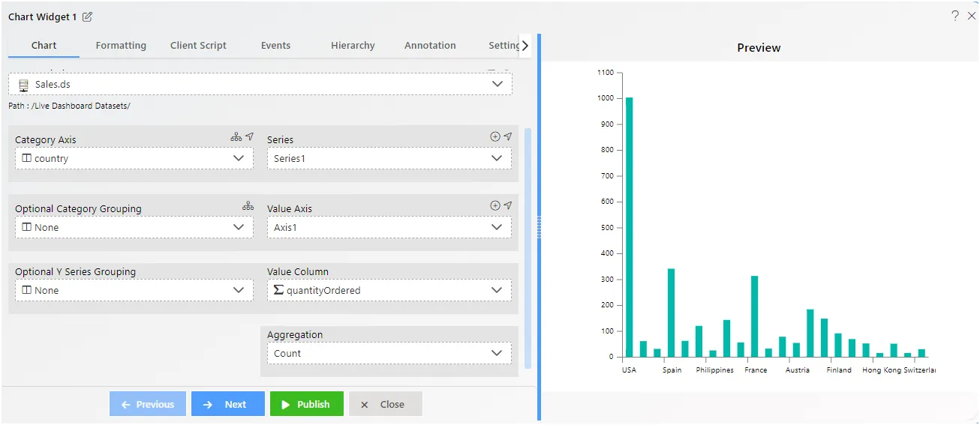Viewport: 980px width, 425px height.
Task: Click the Category Axis hierarchy icon
Action: (236, 137)
